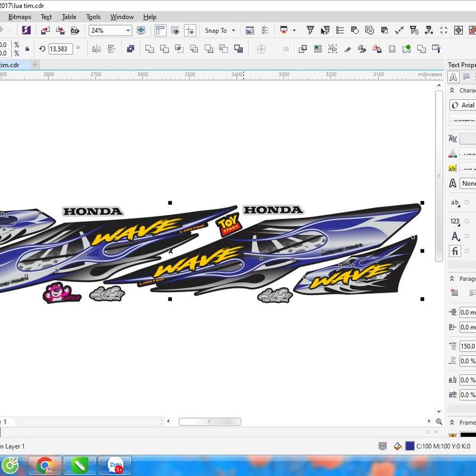
Task: Click the disabled plus circle icon
Action: click(x=261, y=49)
